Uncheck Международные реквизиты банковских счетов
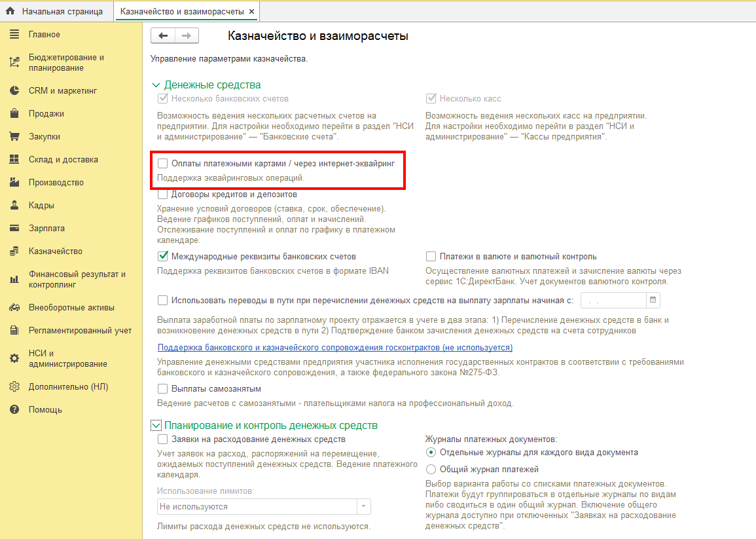 pyautogui.click(x=162, y=256)
